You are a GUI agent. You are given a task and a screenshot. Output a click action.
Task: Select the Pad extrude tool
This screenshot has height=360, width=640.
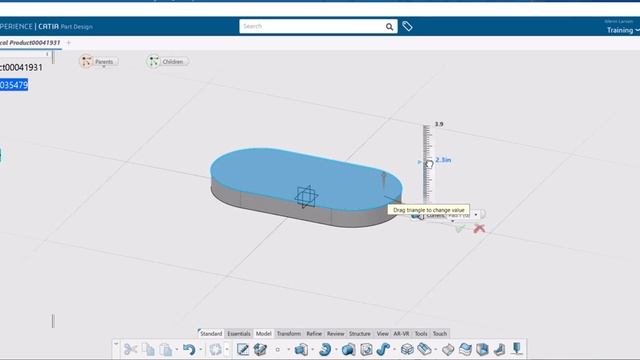click(301, 349)
